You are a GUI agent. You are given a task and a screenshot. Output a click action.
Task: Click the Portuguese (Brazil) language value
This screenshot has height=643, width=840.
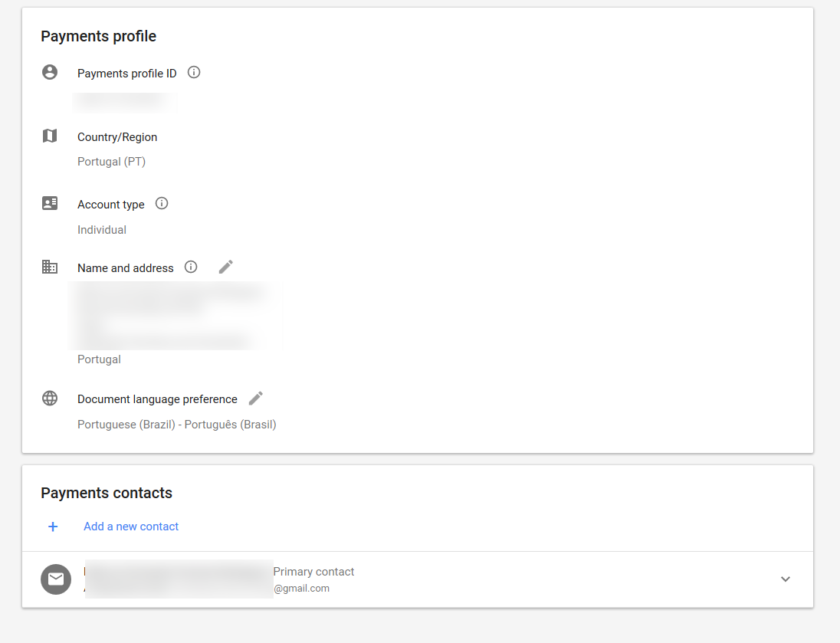[176, 425]
